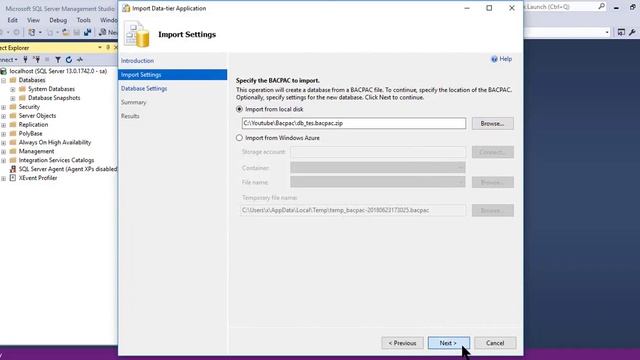
Task: Expand the Security node
Action: (4, 107)
